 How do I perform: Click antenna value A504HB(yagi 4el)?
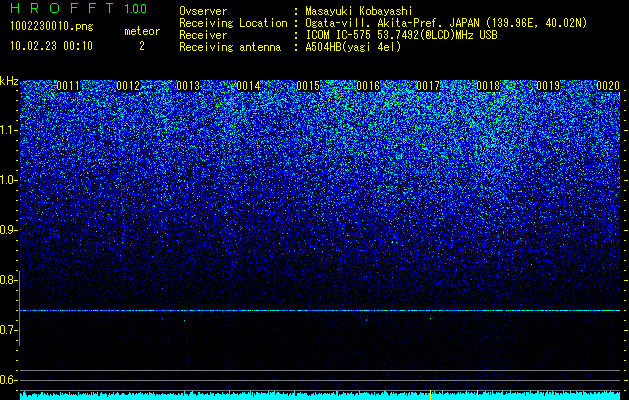[353, 47]
